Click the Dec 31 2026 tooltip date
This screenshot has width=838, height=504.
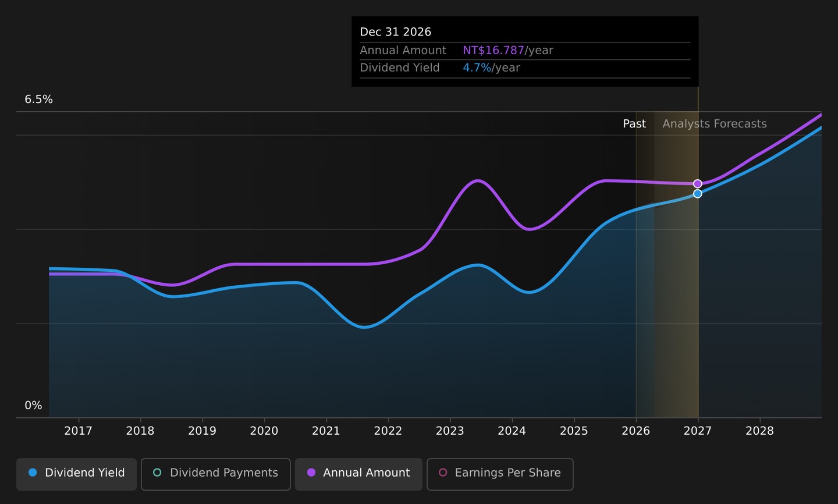(x=396, y=32)
